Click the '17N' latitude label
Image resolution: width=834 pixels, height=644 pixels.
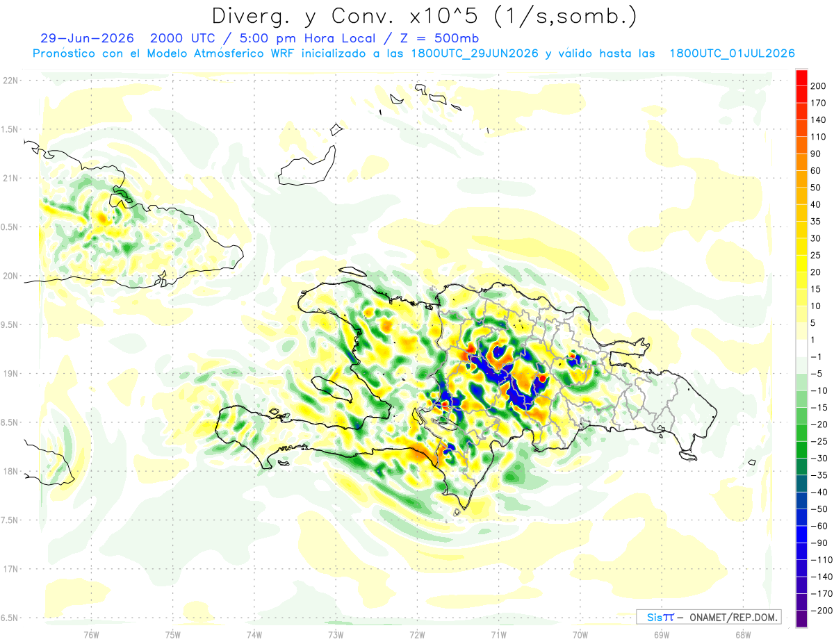[10, 568]
